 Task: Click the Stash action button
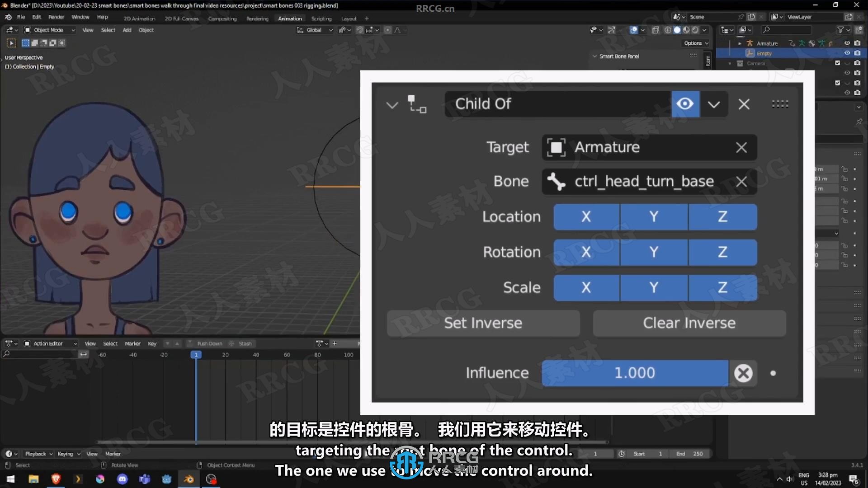(245, 343)
